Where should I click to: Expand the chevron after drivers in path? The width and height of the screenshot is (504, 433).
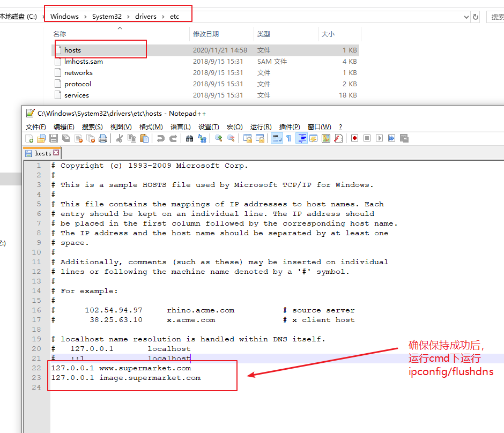click(x=164, y=17)
